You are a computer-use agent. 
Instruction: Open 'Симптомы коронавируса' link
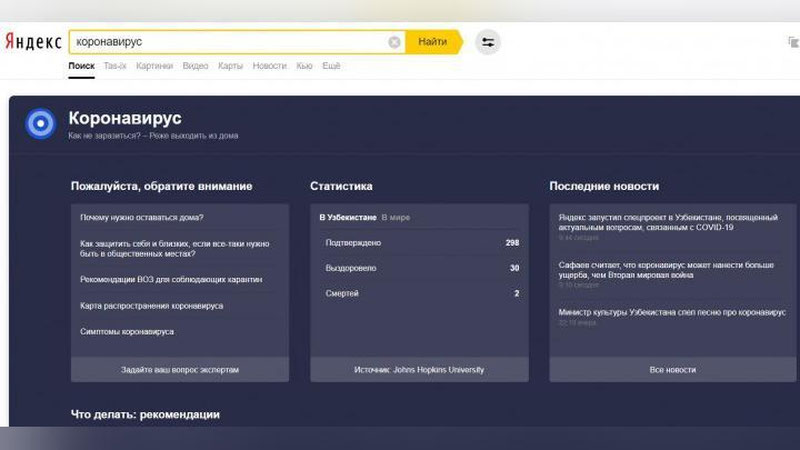(127, 332)
